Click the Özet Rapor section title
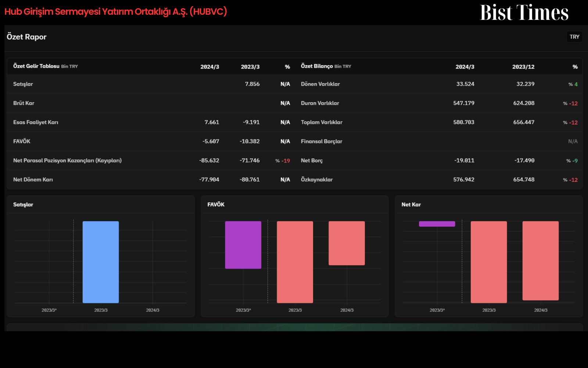Screen dimensions: 588x368 click(26, 37)
